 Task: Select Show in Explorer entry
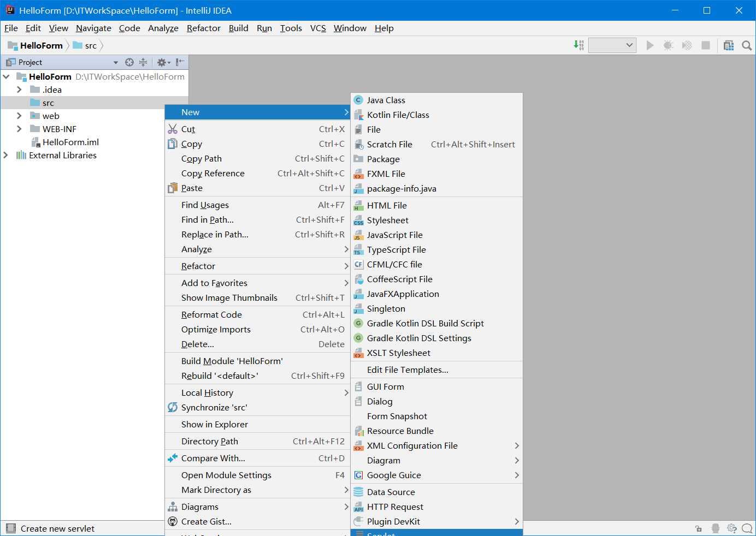coord(257,424)
